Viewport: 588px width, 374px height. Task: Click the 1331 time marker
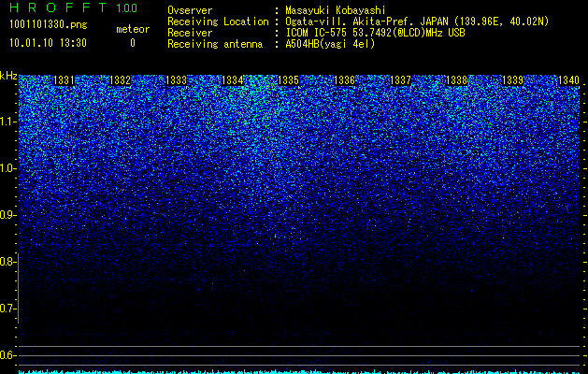point(65,80)
